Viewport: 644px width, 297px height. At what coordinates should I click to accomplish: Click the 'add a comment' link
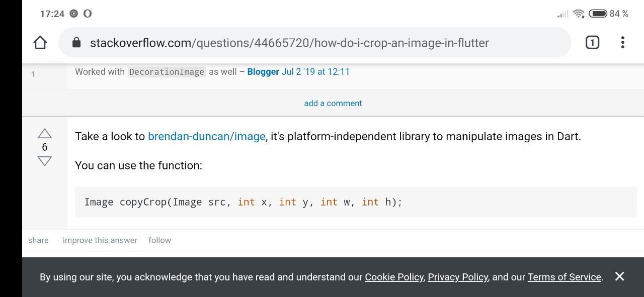[x=333, y=103]
